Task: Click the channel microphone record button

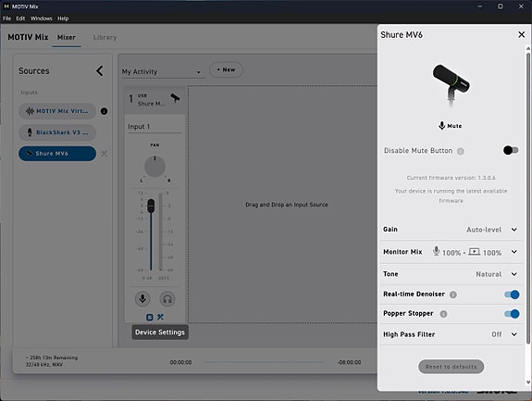Action: (142, 299)
